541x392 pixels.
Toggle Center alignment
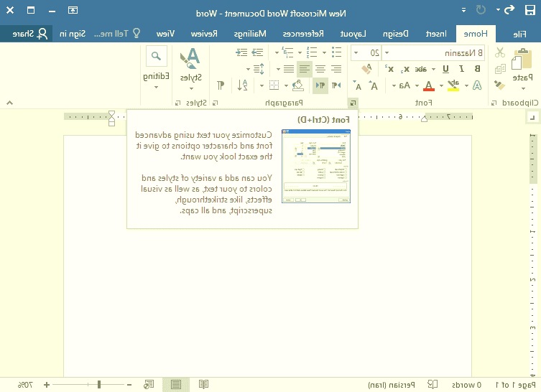pos(320,69)
